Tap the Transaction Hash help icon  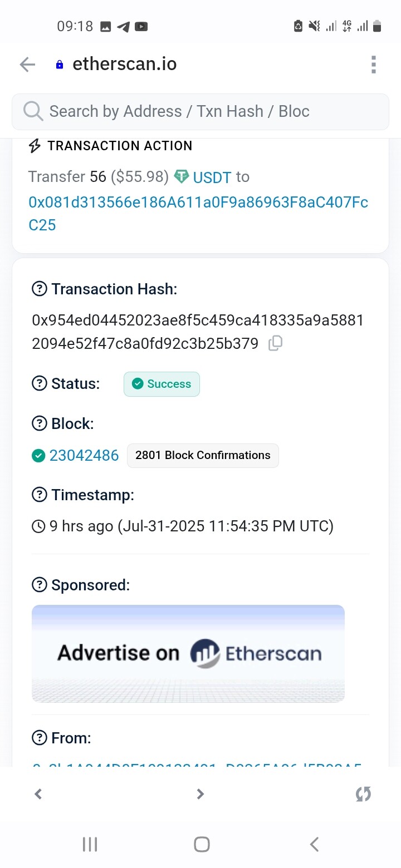[39, 289]
